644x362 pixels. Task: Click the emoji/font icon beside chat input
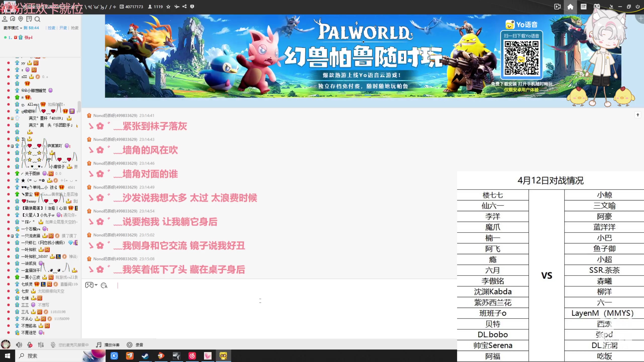point(104,285)
